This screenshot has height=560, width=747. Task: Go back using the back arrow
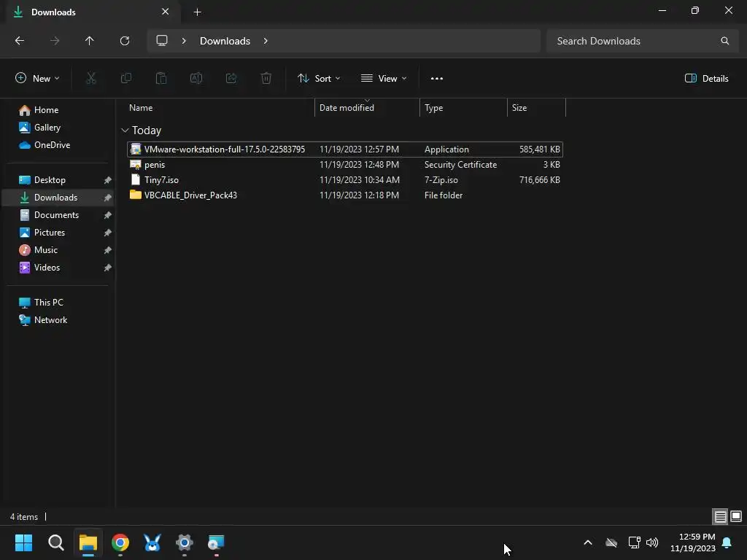tap(20, 41)
